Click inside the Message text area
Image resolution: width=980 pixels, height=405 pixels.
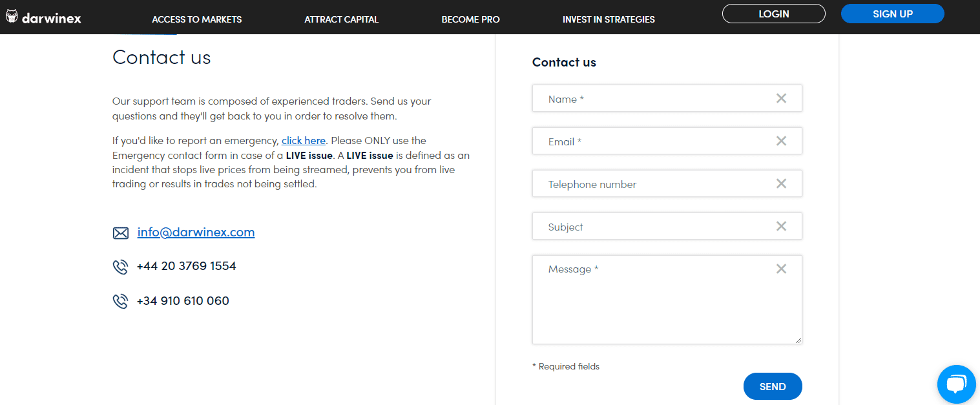(667, 300)
